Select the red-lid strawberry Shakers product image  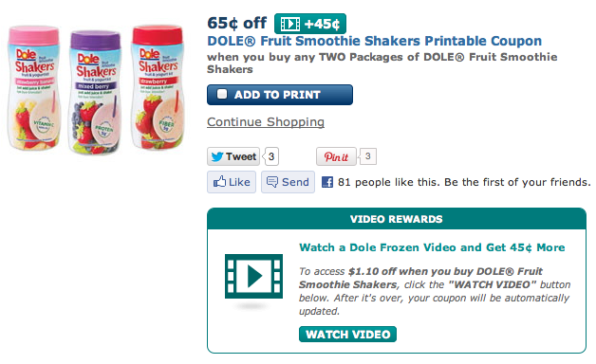[x=158, y=87]
